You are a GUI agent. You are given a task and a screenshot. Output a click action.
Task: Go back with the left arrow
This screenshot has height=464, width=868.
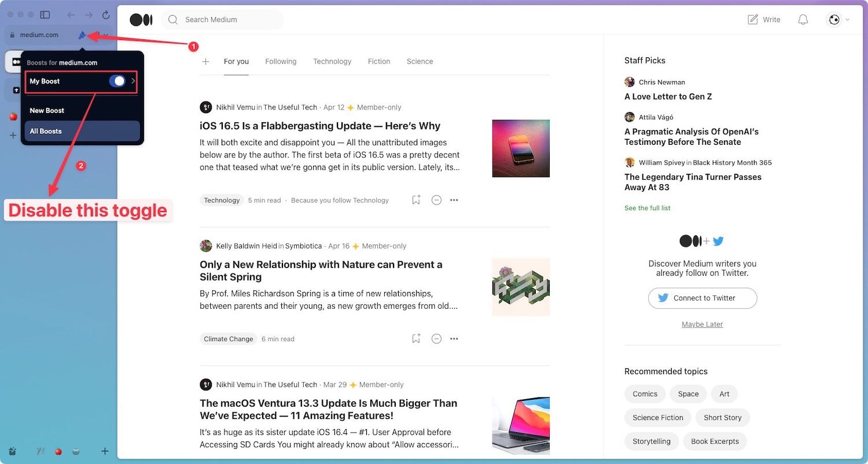click(71, 14)
